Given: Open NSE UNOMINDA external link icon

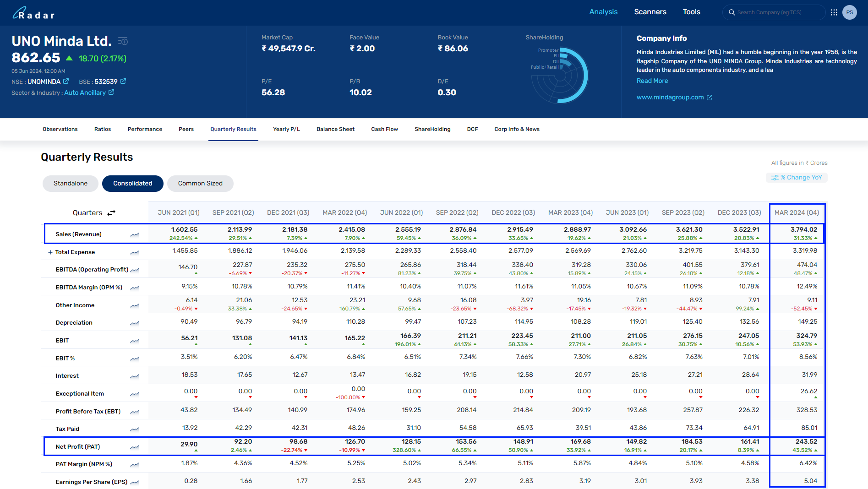Looking at the screenshot, I should [66, 81].
